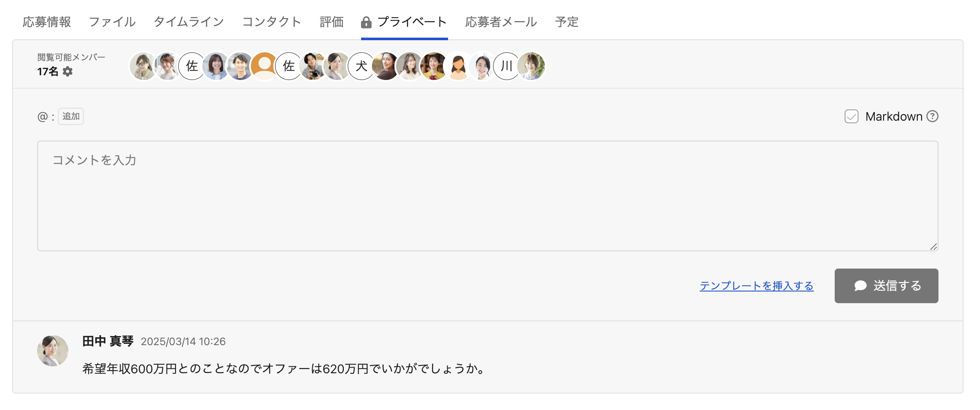
Task: Open the 応募者メール tab
Action: point(501,22)
